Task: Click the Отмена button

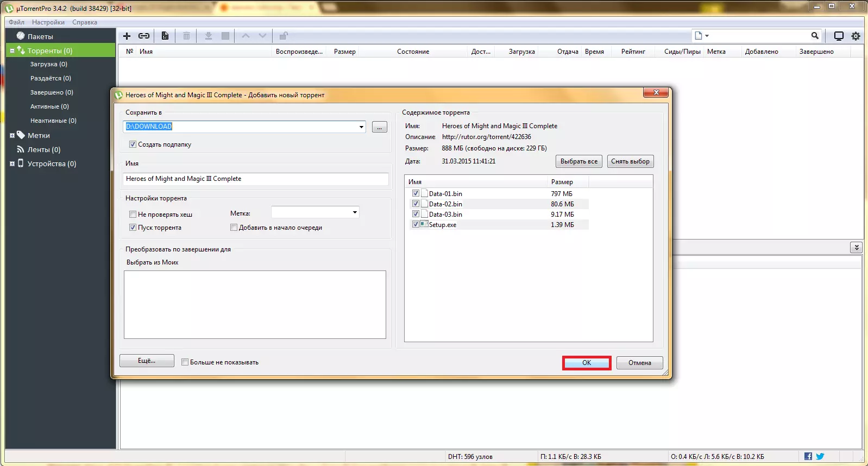Action: tap(640, 363)
